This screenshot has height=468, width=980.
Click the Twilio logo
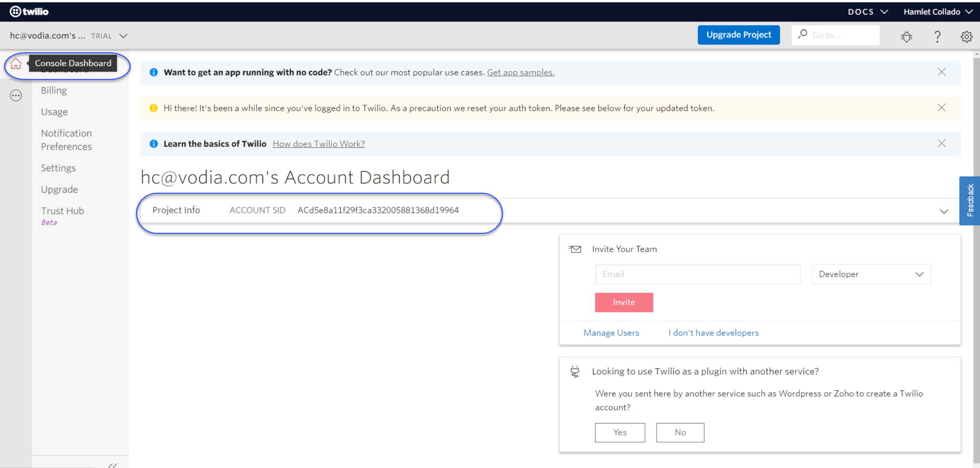click(x=29, y=12)
